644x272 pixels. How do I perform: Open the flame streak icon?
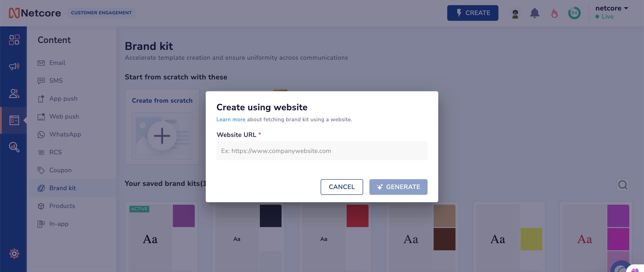click(x=554, y=13)
